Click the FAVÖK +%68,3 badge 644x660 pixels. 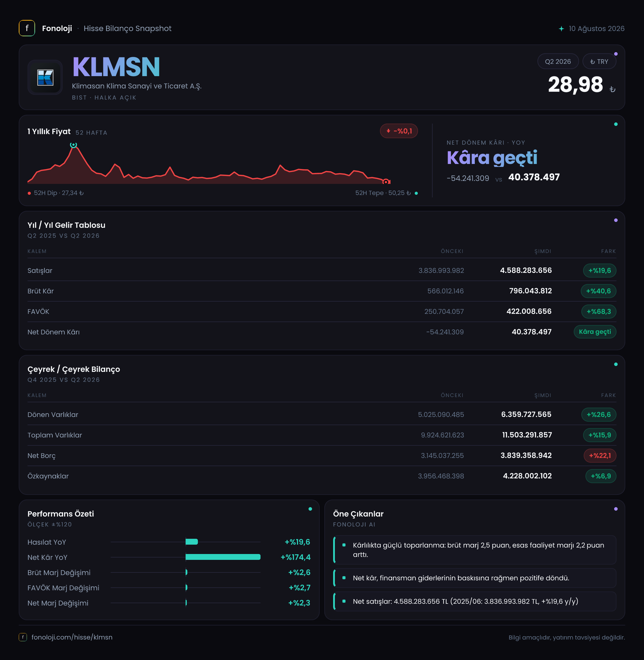pyautogui.click(x=599, y=312)
